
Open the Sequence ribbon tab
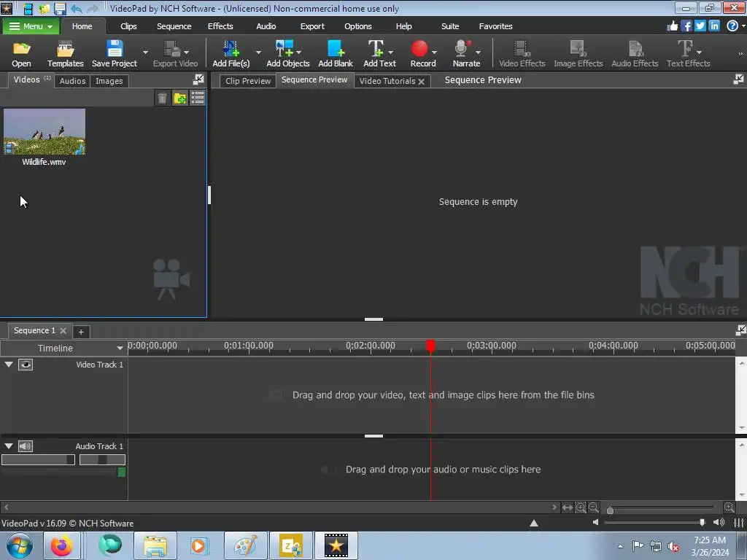174,26
